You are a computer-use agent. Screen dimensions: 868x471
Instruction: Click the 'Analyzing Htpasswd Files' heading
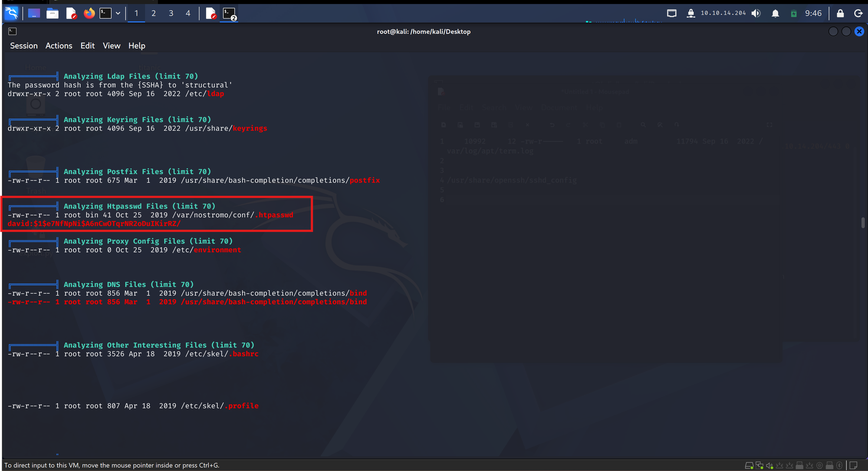click(x=139, y=206)
